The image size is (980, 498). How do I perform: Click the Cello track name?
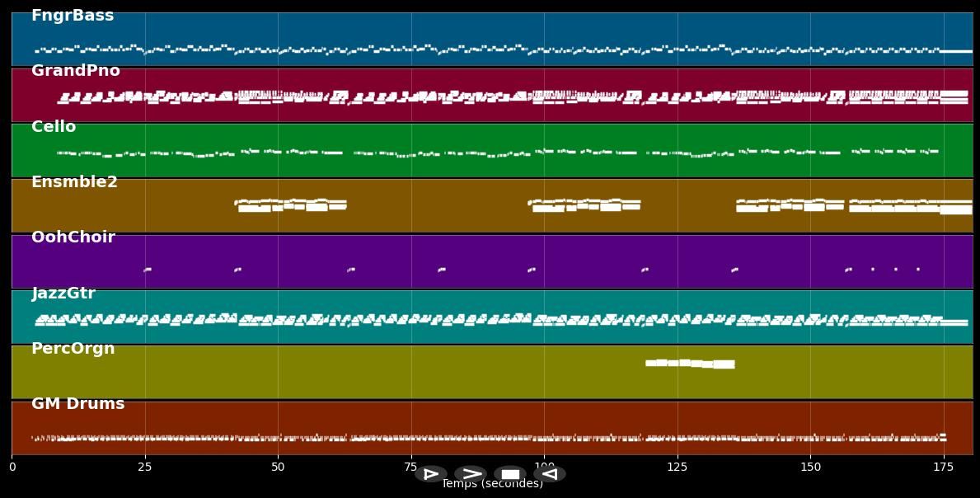pos(54,127)
